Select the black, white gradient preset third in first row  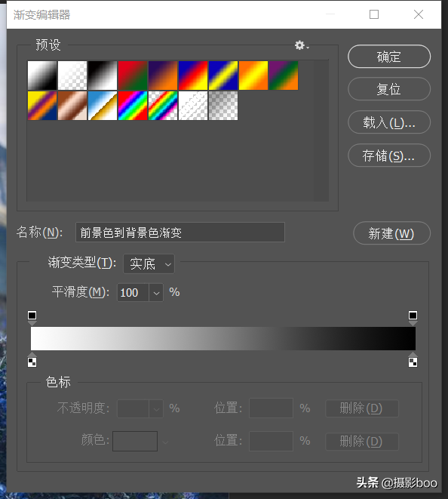tap(103, 75)
